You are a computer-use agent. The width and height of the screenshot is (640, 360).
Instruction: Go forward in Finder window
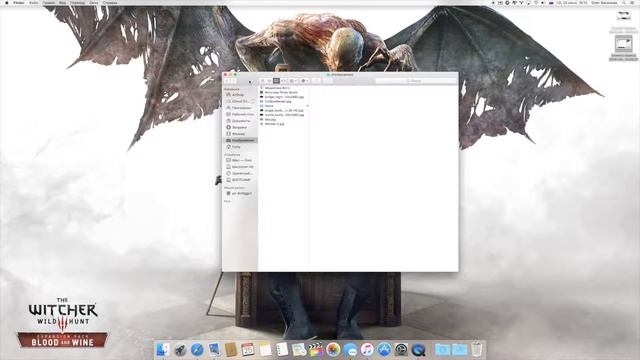[x=233, y=81]
